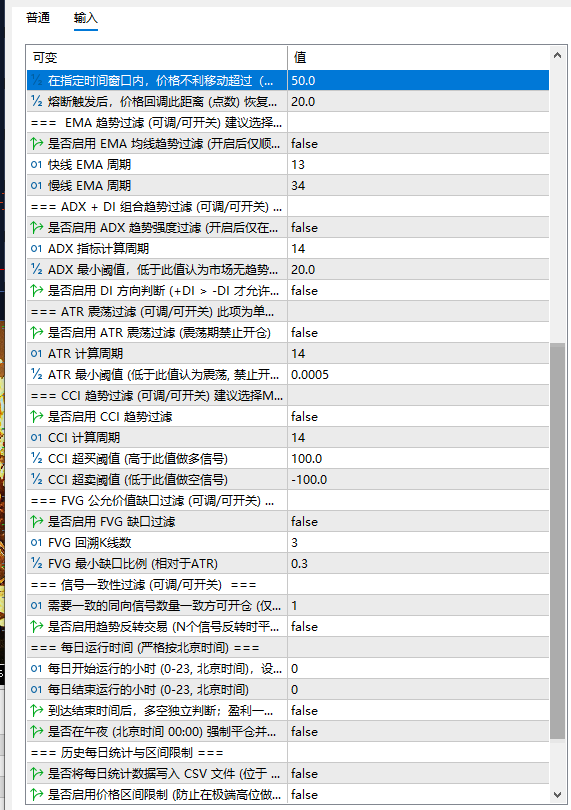Screen dimensions: 571x810
Task: Click the scrollbar down arrow
Action: tap(557, 795)
